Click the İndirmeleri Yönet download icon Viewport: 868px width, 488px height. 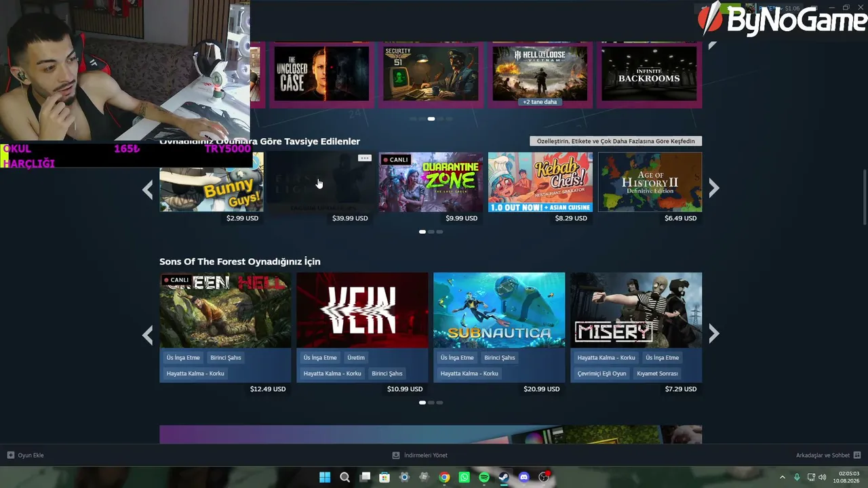tap(396, 455)
